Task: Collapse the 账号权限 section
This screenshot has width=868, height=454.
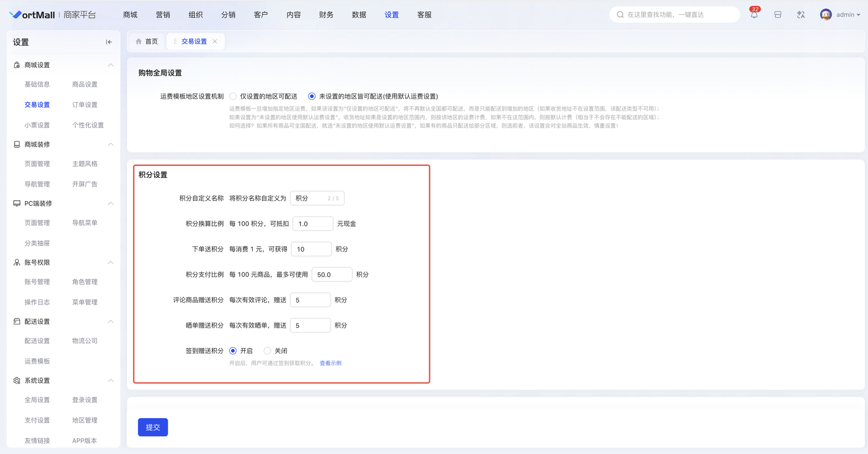Action: tap(111, 263)
